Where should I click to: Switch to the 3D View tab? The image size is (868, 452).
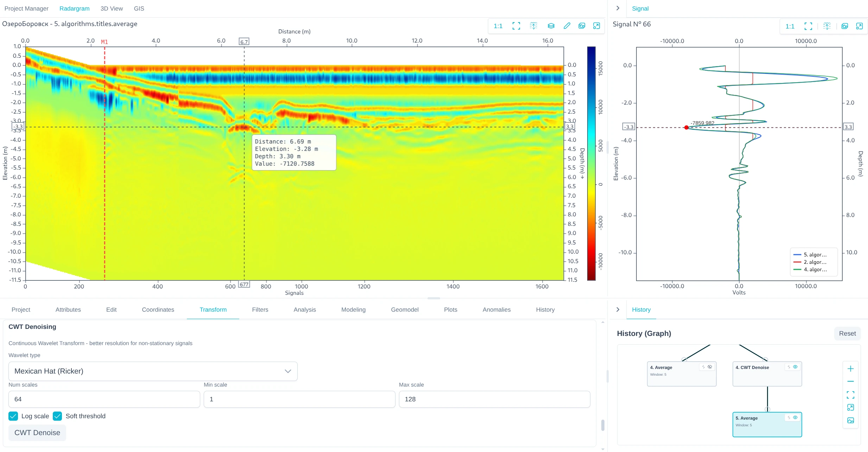(112, 8)
